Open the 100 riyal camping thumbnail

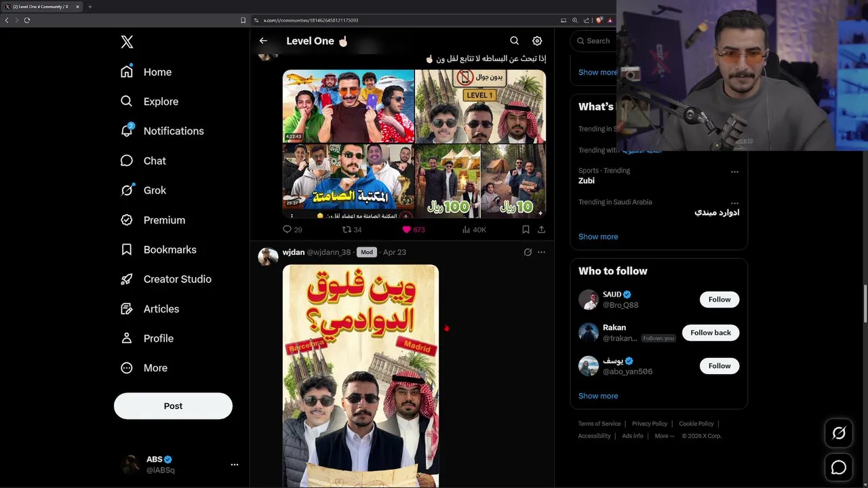click(x=448, y=181)
